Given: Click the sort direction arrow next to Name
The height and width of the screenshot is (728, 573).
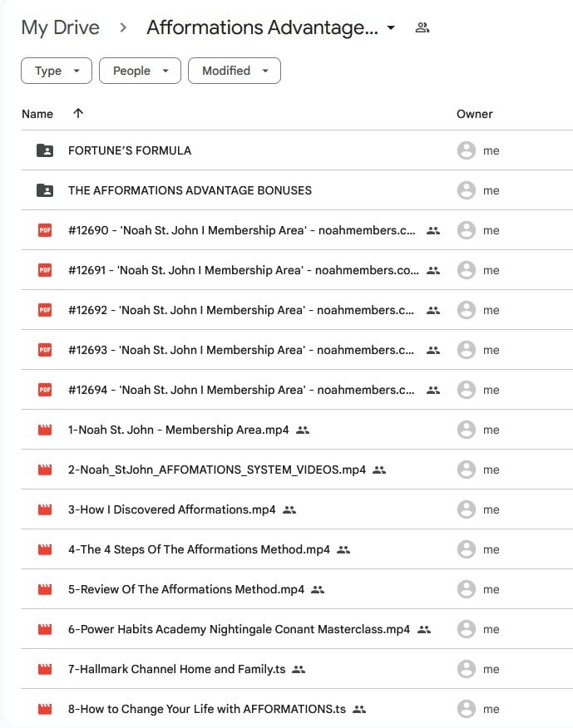Looking at the screenshot, I should coord(78,114).
